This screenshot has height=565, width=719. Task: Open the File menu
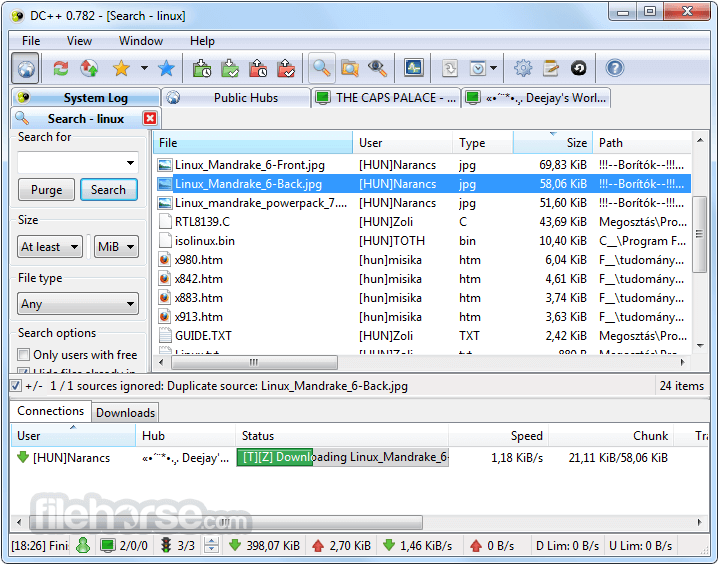pos(31,41)
